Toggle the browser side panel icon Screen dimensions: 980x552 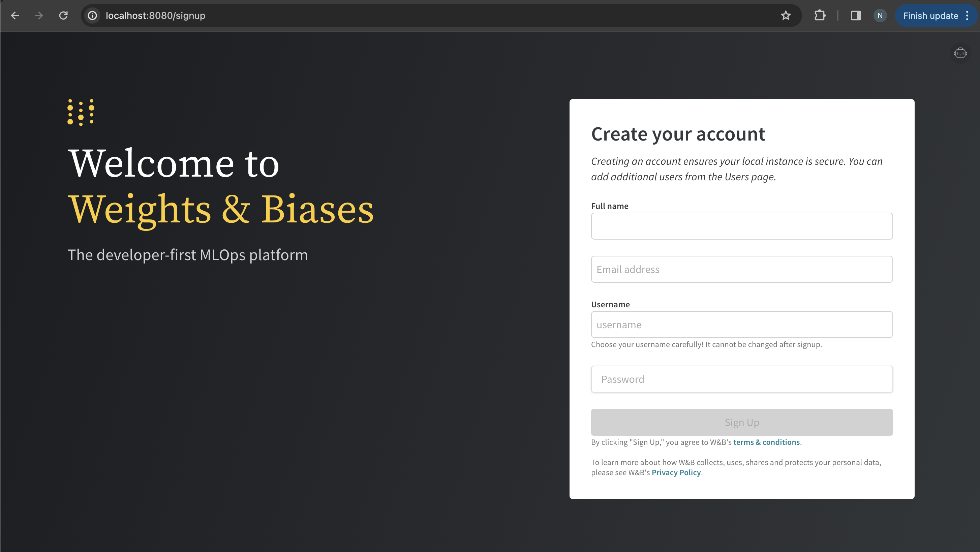pos(856,16)
